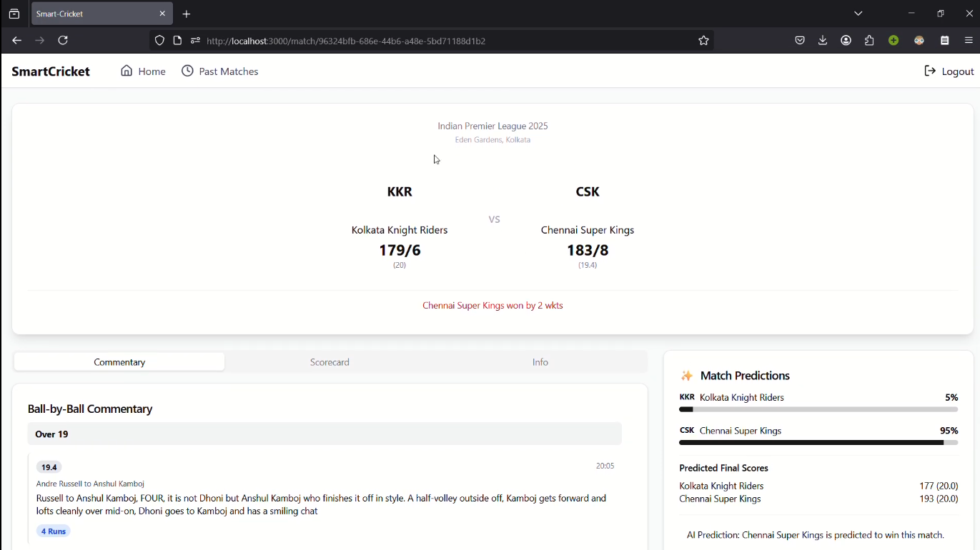Screen dimensions: 980x550
Task: Go to Home page link
Action: tap(143, 71)
